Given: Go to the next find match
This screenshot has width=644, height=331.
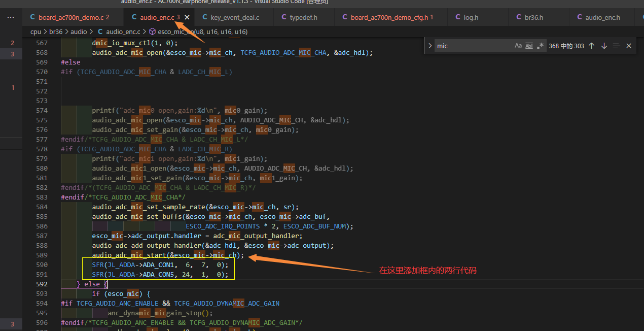Looking at the screenshot, I should pyautogui.click(x=604, y=46).
